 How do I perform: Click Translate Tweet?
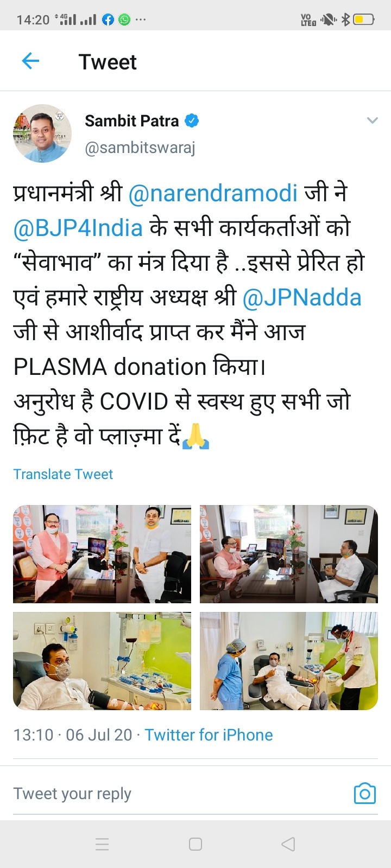click(x=63, y=474)
